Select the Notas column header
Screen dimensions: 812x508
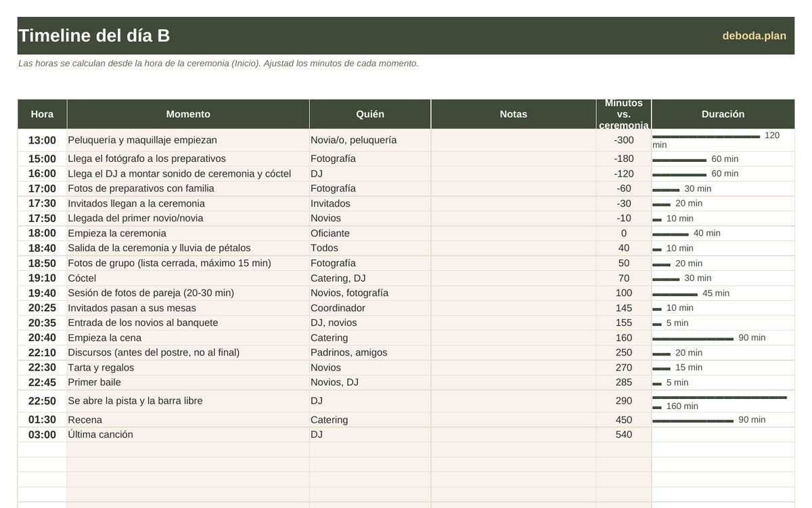(x=514, y=114)
